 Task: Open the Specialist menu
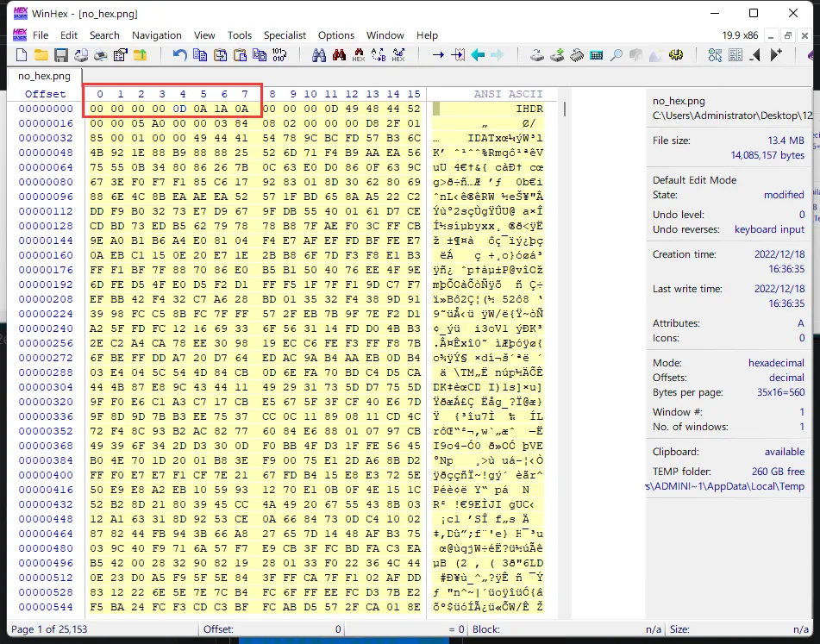tap(285, 35)
